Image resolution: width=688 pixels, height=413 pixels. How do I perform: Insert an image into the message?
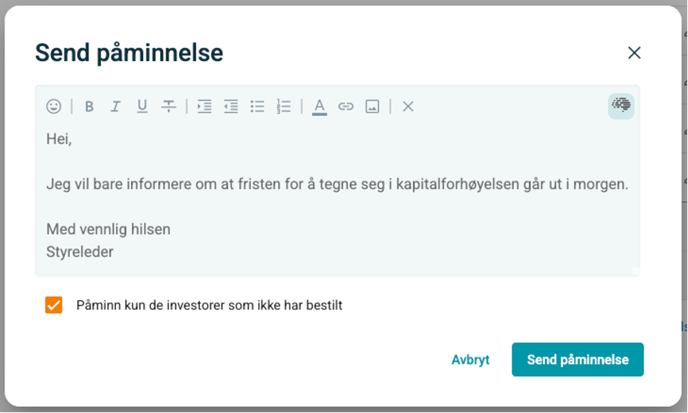[372, 106]
